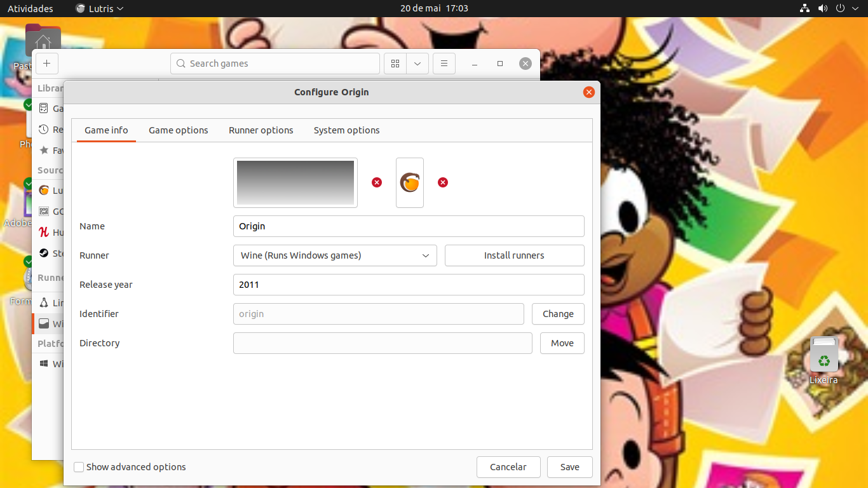This screenshot has width=868, height=488.
Task: Select the Lutris source icon in the sidebar
Action: pyautogui.click(x=44, y=191)
